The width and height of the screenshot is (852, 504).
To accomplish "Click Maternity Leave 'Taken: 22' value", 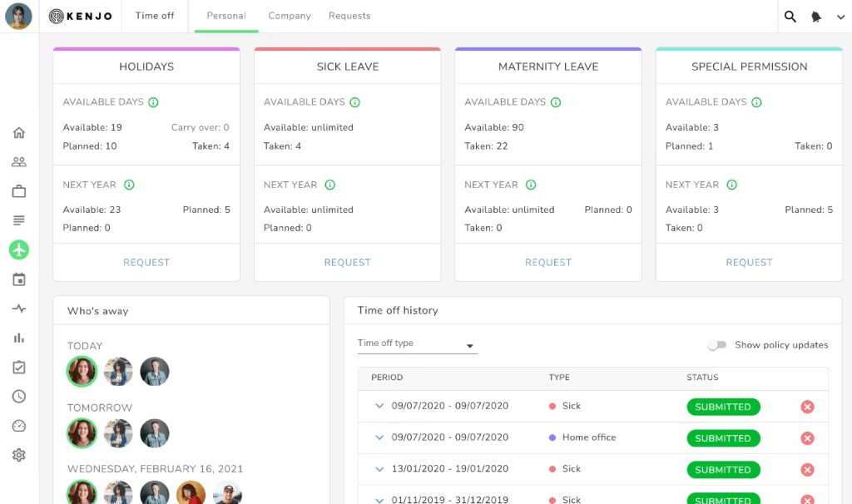I will [x=486, y=146].
